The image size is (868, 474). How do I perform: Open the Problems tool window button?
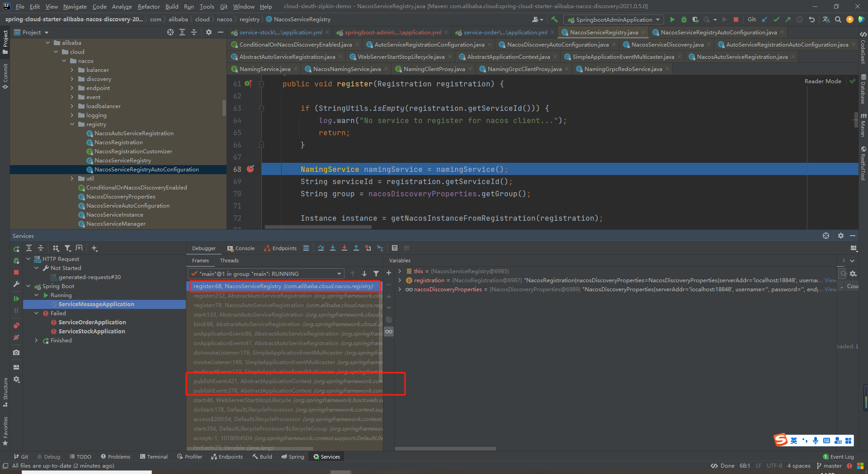(x=115, y=456)
